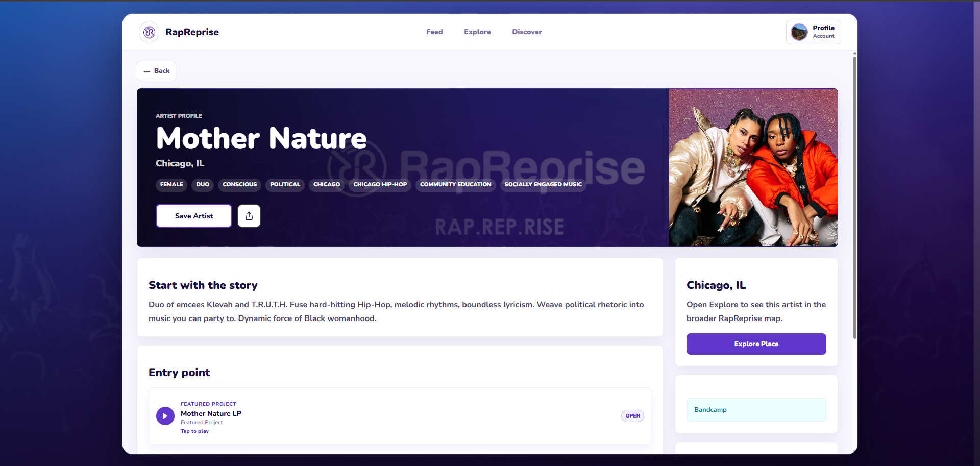Open the Feed page
The width and height of the screenshot is (980, 466).
pos(434,32)
